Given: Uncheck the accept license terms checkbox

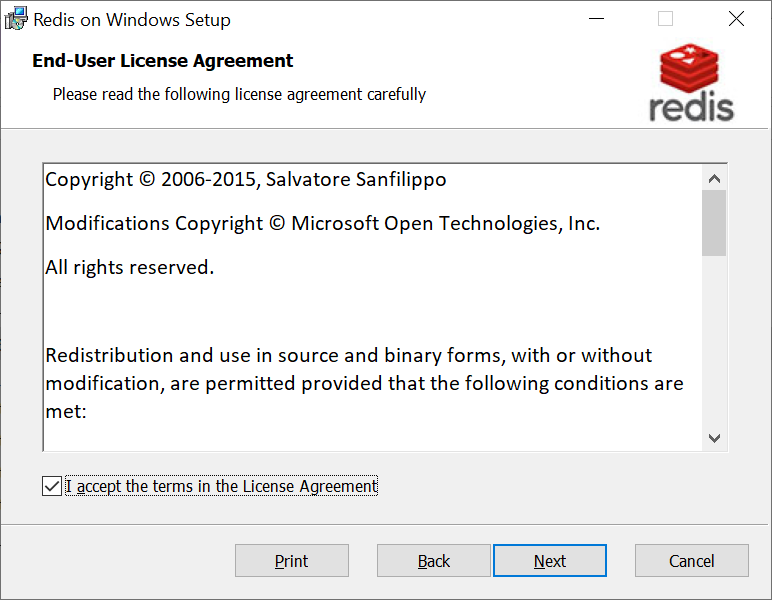Looking at the screenshot, I should (52, 486).
